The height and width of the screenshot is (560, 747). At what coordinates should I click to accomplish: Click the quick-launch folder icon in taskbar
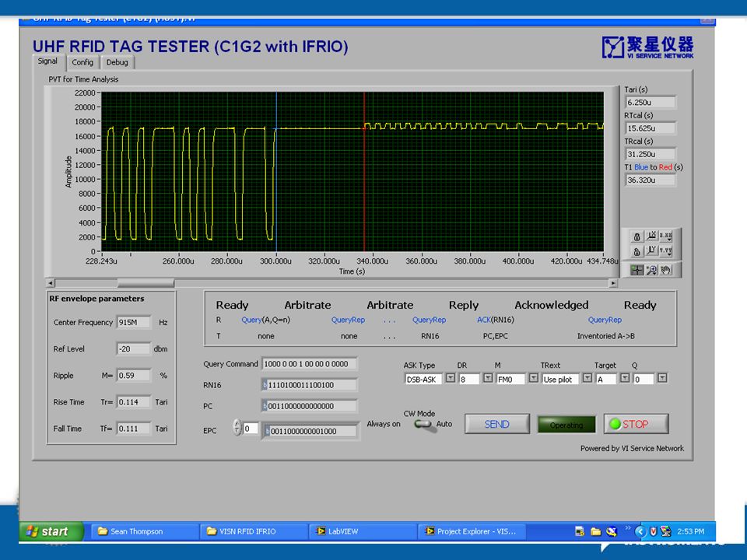pyautogui.click(x=595, y=531)
